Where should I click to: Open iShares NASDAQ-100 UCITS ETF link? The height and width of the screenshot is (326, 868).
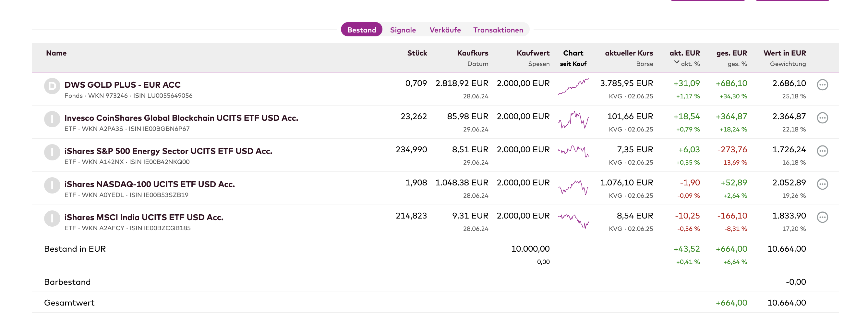[x=149, y=184]
